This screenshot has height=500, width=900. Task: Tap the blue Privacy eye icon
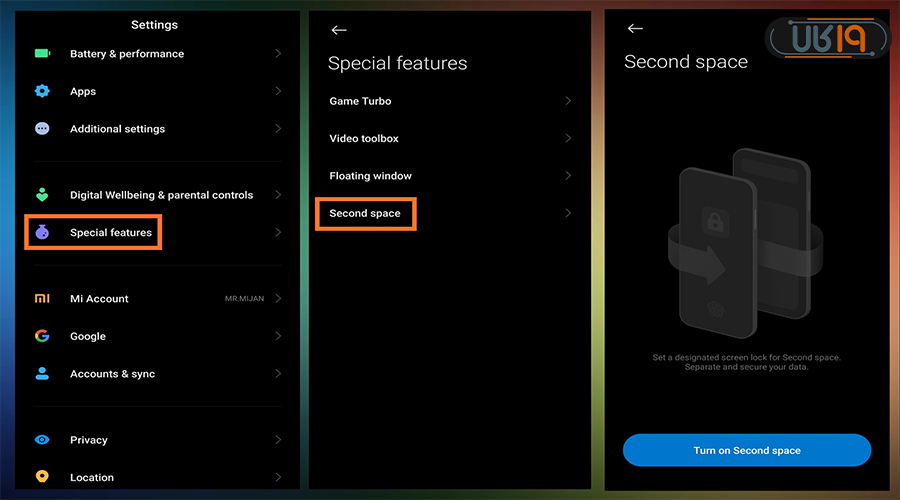pos(42,440)
